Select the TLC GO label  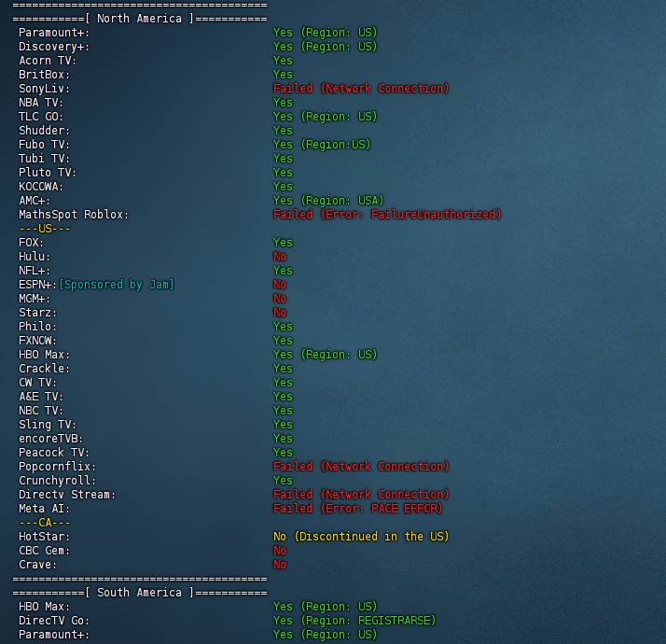coord(41,117)
